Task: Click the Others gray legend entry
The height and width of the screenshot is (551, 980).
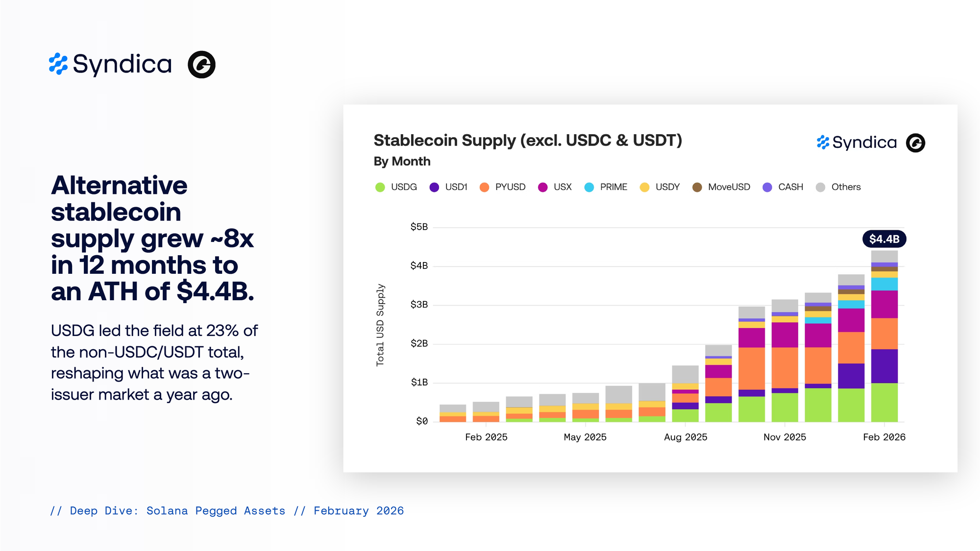Action: click(838, 187)
